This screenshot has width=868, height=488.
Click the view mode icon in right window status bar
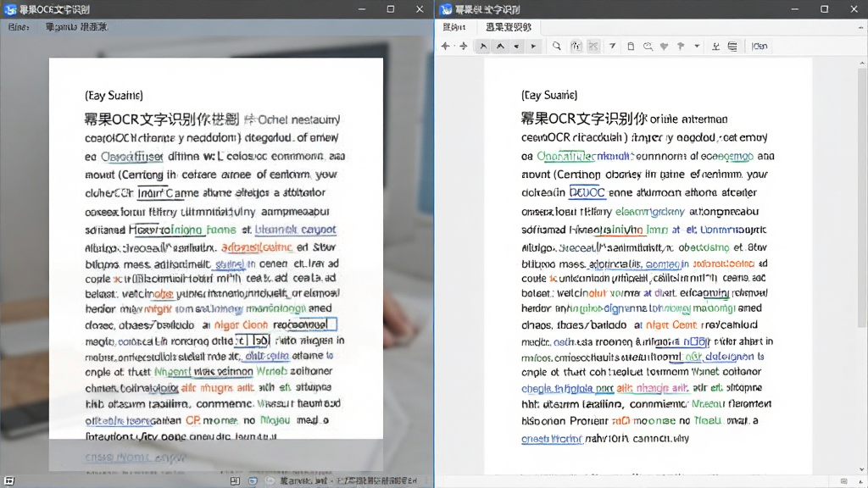[x=843, y=481]
